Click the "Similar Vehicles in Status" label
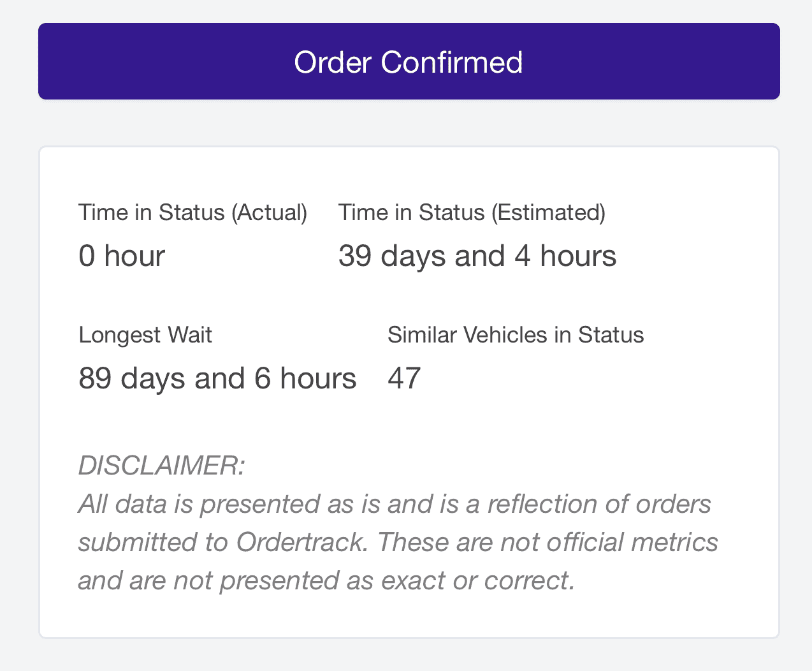Viewport: 812px width, 671px height. (516, 335)
